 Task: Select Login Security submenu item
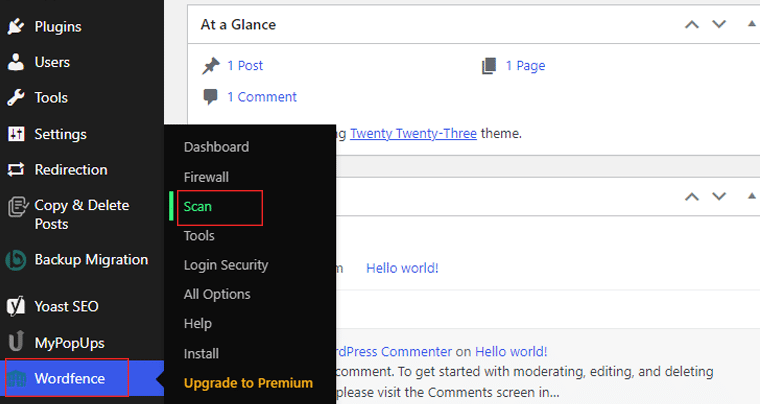pos(226,265)
